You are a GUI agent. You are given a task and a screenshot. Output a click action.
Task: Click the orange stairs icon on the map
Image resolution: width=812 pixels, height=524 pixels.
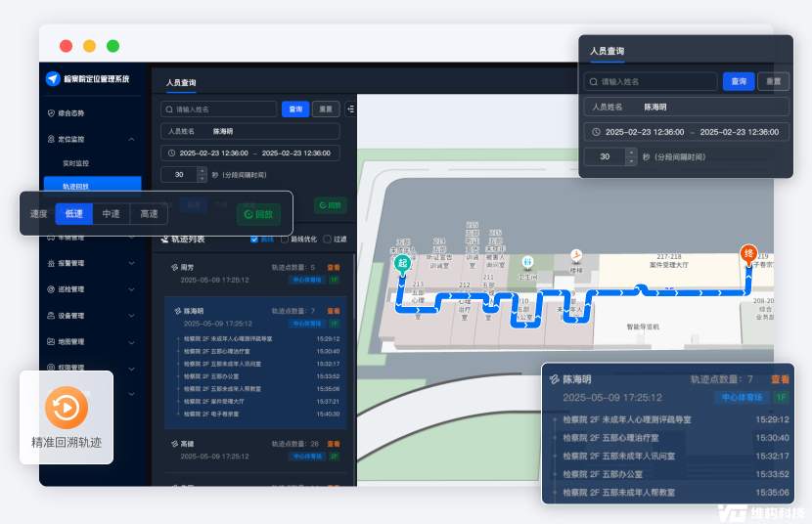click(x=576, y=255)
